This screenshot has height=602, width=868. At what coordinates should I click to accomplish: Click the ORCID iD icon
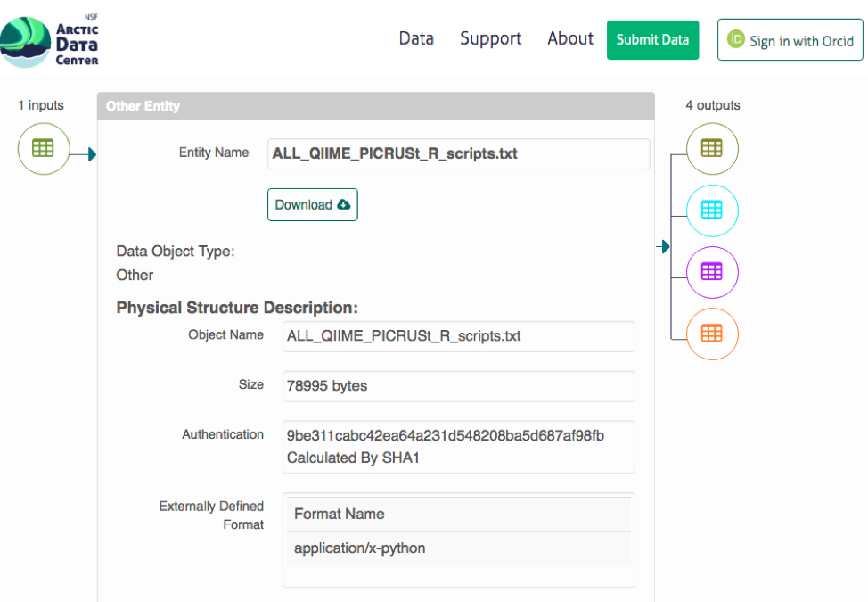736,40
